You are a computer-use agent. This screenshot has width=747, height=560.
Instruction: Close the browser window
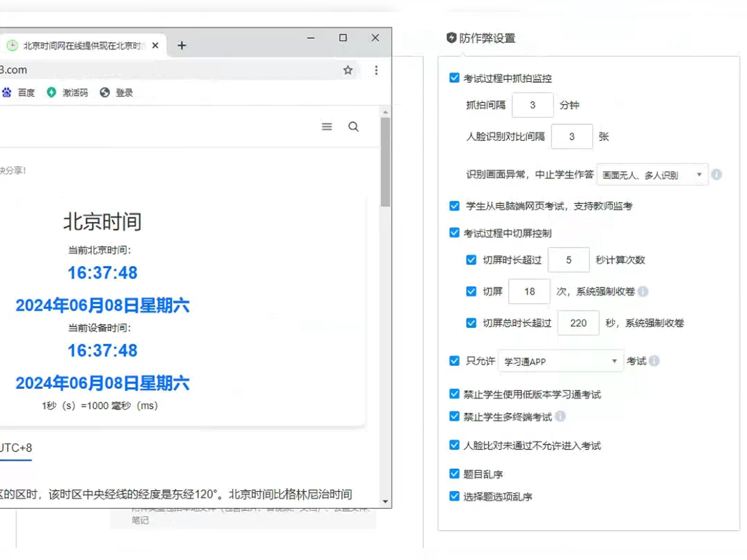click(x=375, y=38)
